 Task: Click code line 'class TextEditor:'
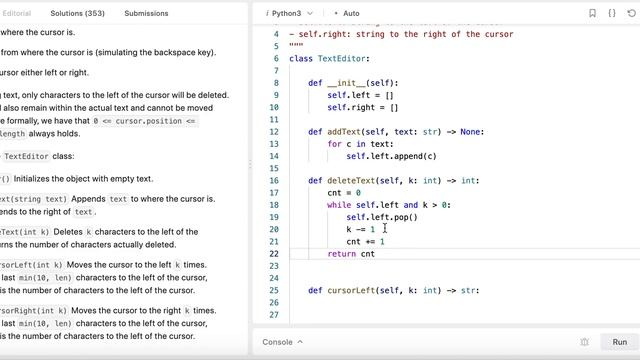329,58
